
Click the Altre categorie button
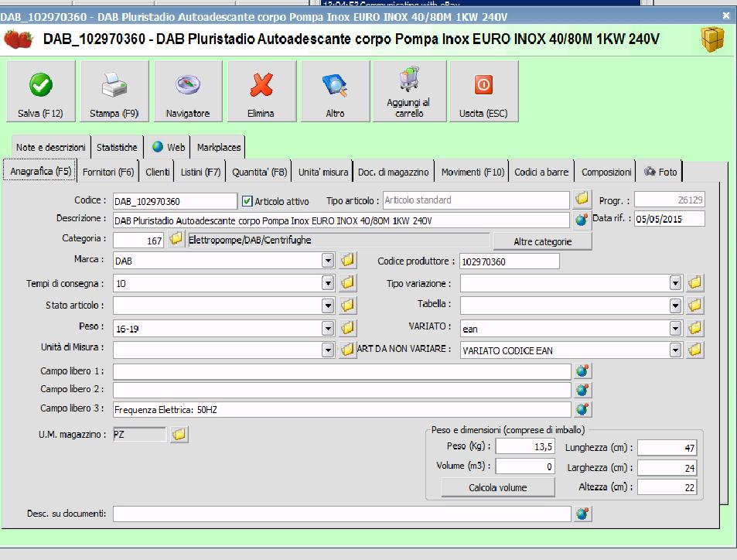pos(542,241)
